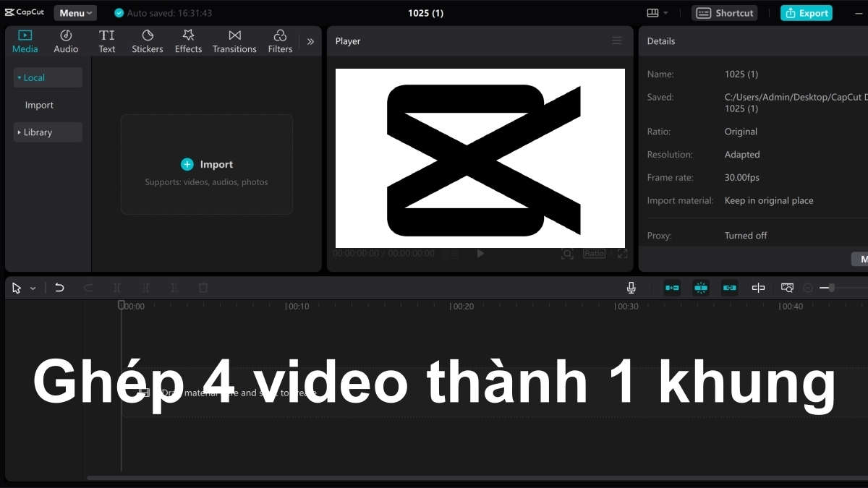Open the Menu dropdown at the top left
The height and width of the screenshot is (488, 868).
[x=75, y=12]
